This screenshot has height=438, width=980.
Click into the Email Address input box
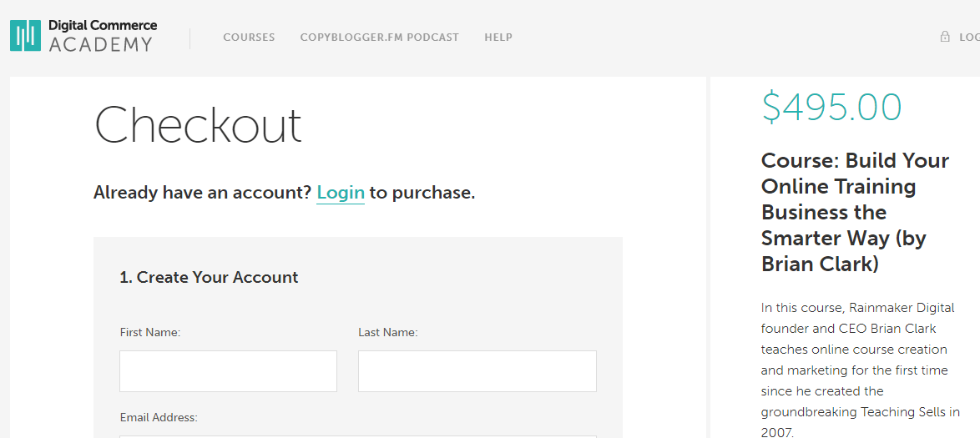tap(357, 435)
